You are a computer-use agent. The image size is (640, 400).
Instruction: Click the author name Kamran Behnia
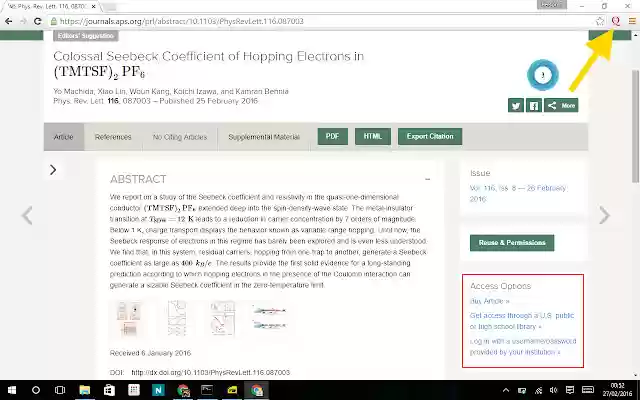pyautogui.click(x=261, y=91)
